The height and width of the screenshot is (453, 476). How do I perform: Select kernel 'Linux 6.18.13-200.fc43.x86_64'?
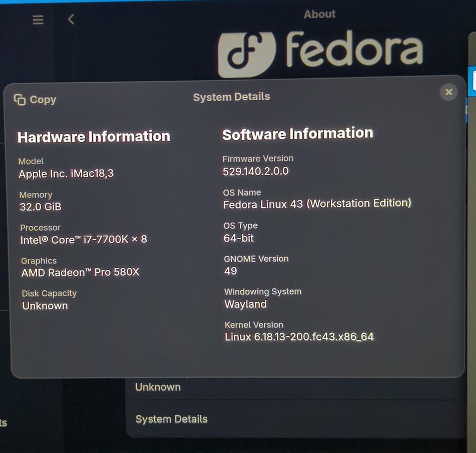tap(299, 336)
